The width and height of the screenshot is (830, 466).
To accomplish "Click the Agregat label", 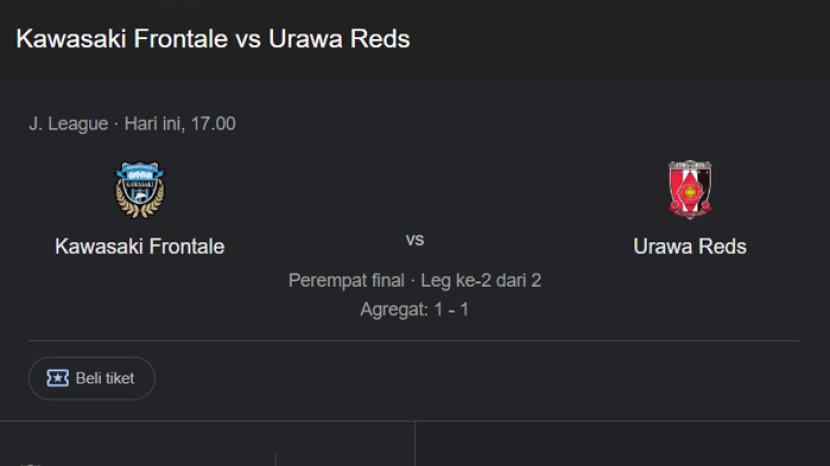I will click(393, 310).
